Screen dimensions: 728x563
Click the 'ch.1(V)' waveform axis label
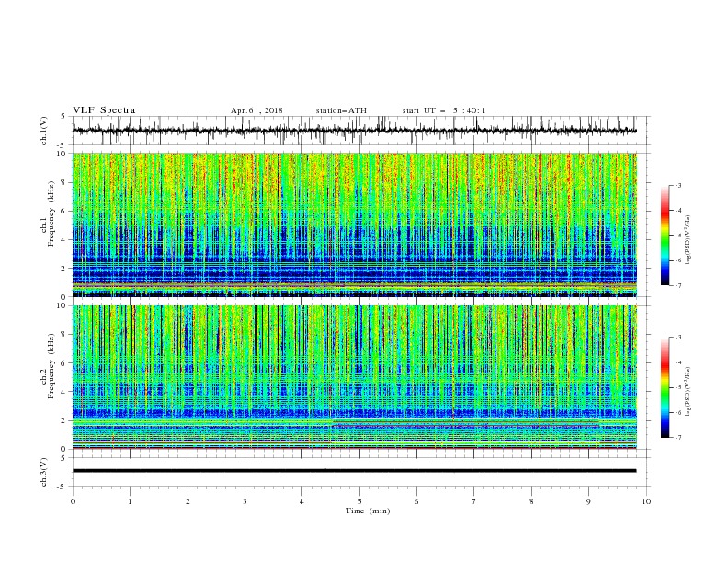point(44,131)
